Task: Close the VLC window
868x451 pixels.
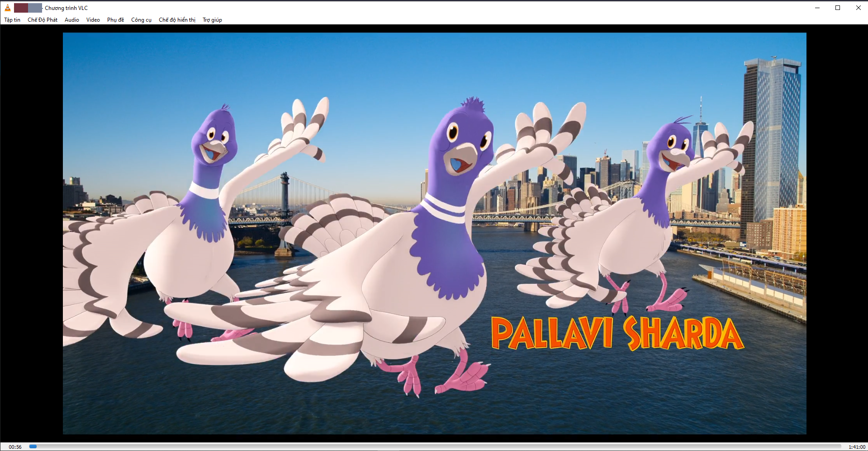Action: [858, 8]
